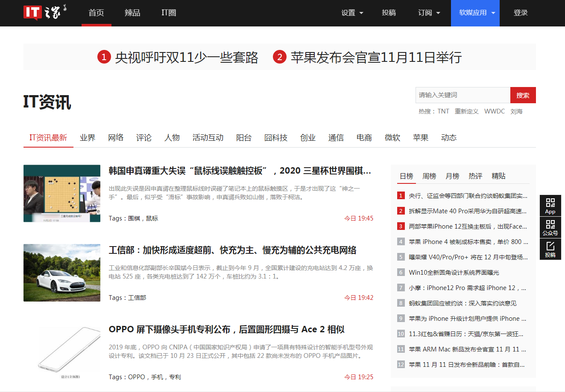Open the 工信部 charging network article headline
Viewport: 565px width, 392px height.
point(232,250)
